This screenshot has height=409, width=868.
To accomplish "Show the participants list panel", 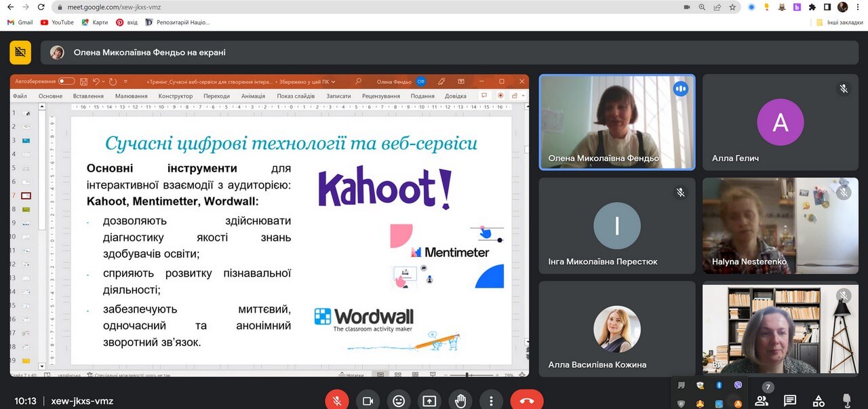I will pyautogui.click(x=762, y=400).
